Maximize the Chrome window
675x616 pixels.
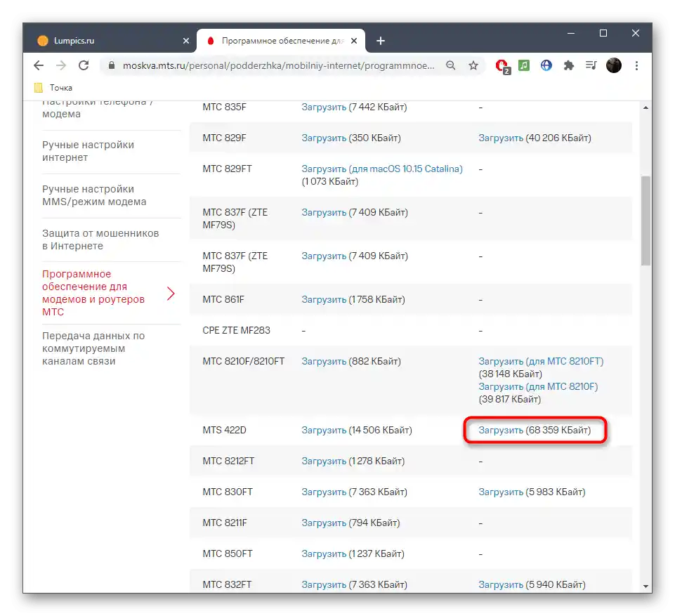[603, 33]
